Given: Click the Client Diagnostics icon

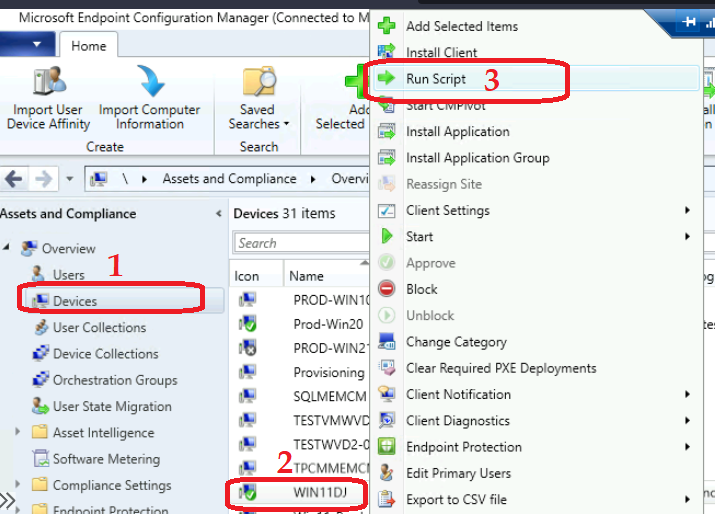Looking at the screenshot, I should 387,421.
